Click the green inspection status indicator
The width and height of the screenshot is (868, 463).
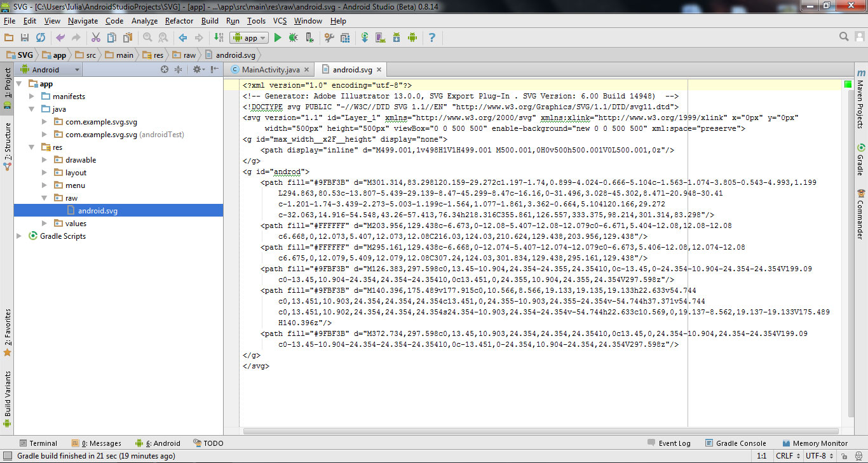coord(848,84)
